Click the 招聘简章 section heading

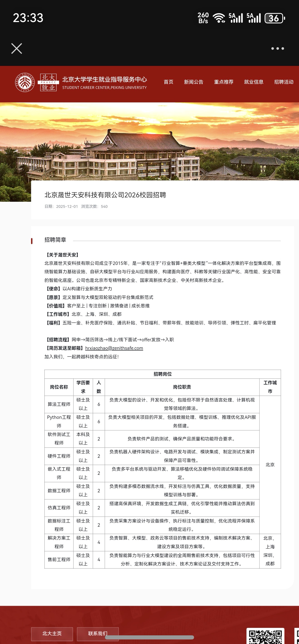55,240
